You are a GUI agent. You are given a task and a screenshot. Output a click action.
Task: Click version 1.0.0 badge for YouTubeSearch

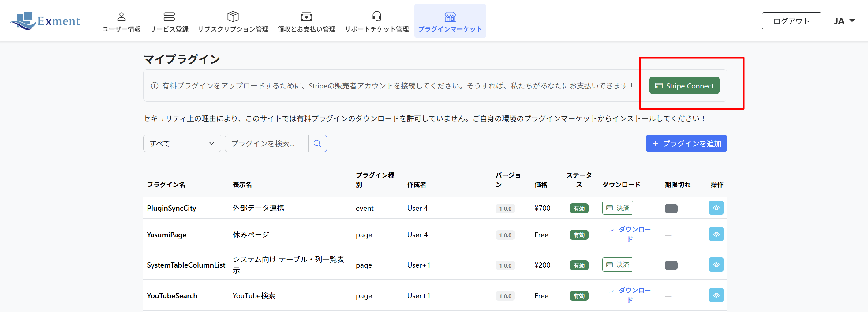click(505, 296)
